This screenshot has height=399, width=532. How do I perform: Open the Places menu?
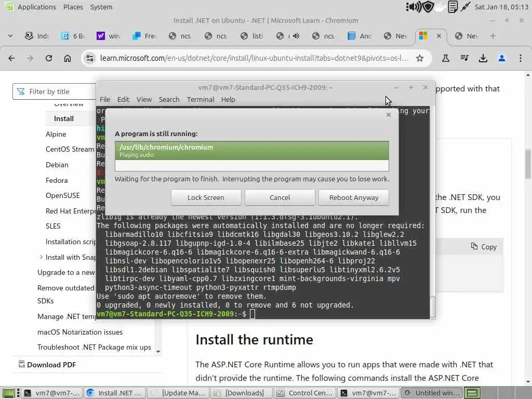click(x=73, y=7)
